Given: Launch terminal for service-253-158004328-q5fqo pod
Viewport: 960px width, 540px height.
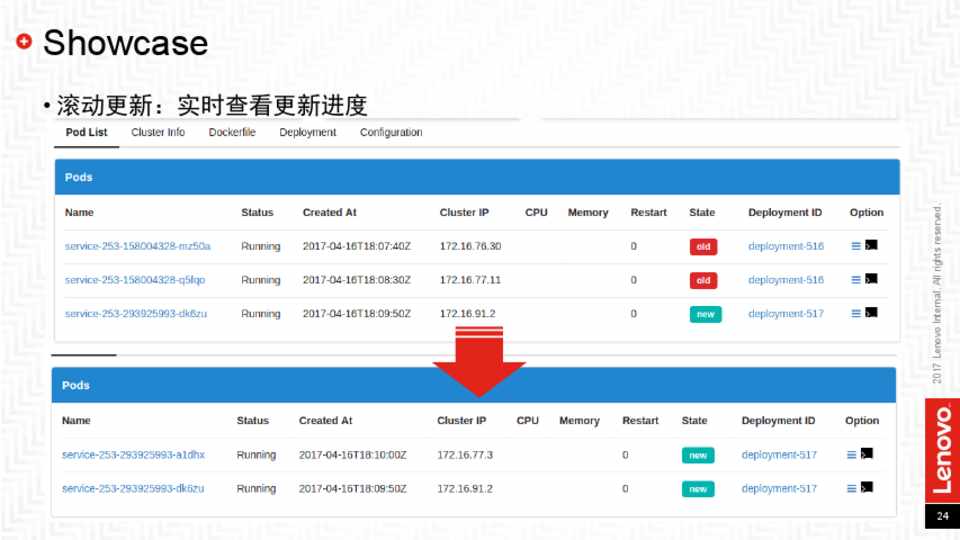Looking at the screenshot, I should point(871,279).
